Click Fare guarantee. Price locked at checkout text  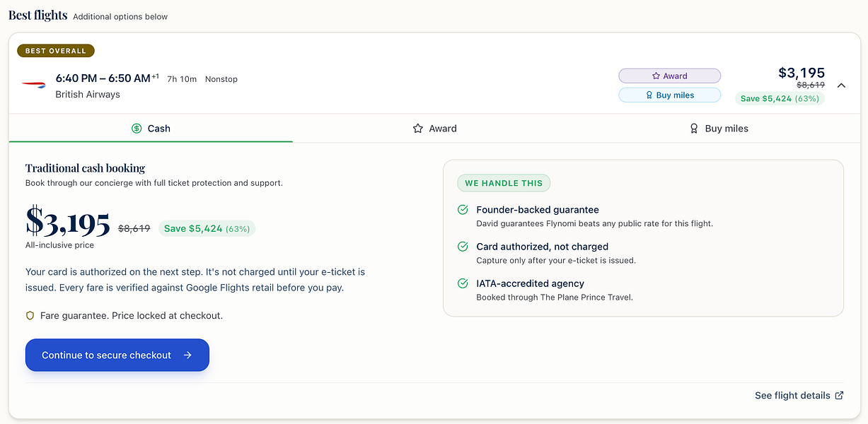132,316
